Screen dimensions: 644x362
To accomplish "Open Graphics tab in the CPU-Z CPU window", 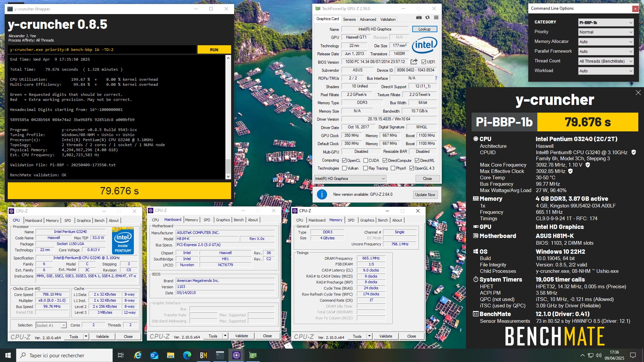I will [84, 221].
